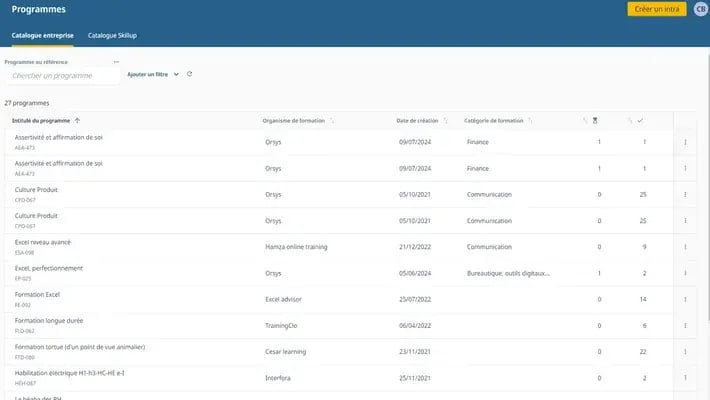Switch to Catalogue entreprise tab
Screen dimensions: 710x400
tap(43, 35)
